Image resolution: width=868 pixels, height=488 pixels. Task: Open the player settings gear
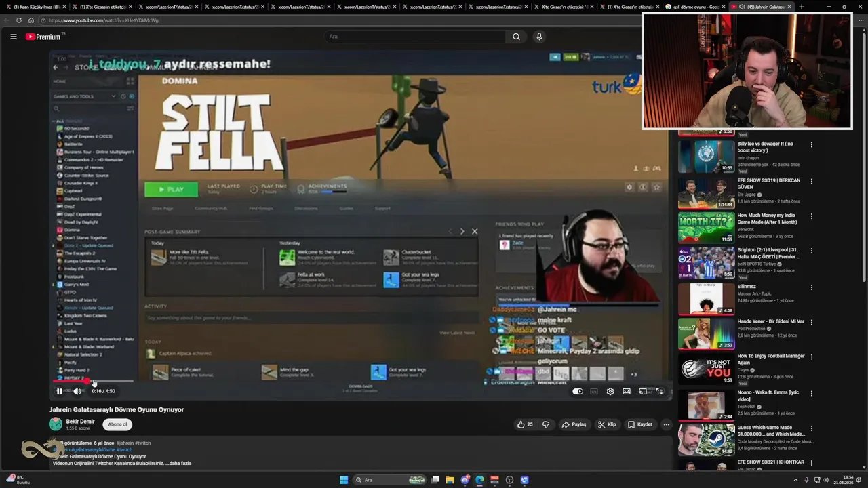tap(610, 391)
